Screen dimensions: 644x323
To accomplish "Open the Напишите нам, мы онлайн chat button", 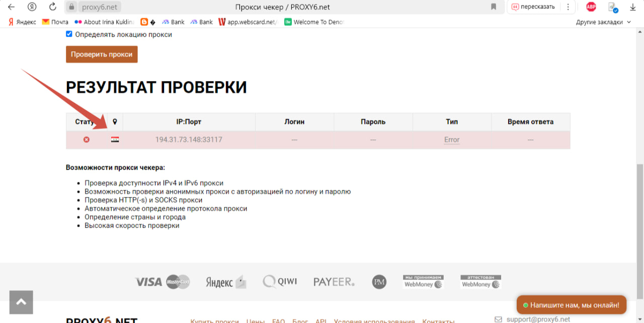I will tap(572, 305).
